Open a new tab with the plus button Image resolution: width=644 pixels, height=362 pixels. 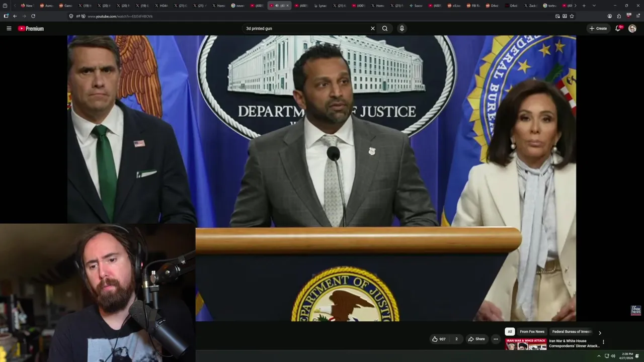[584, 6]
